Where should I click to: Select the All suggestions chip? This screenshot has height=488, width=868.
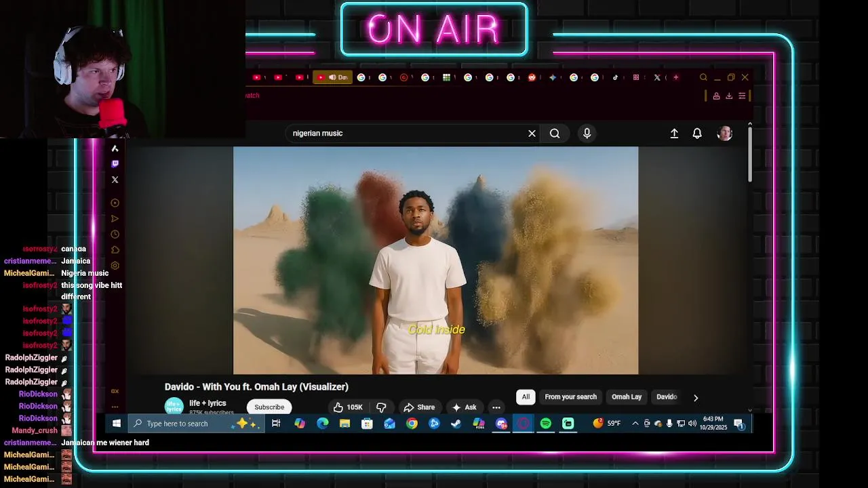pyautogui.click(x=526, y=397)
